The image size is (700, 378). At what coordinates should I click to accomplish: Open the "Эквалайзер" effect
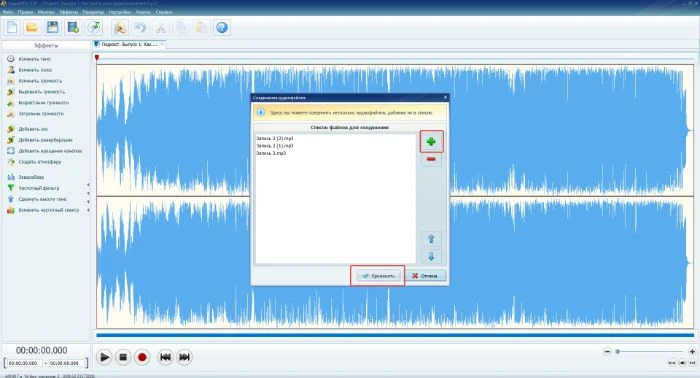[x=25, y=177]
